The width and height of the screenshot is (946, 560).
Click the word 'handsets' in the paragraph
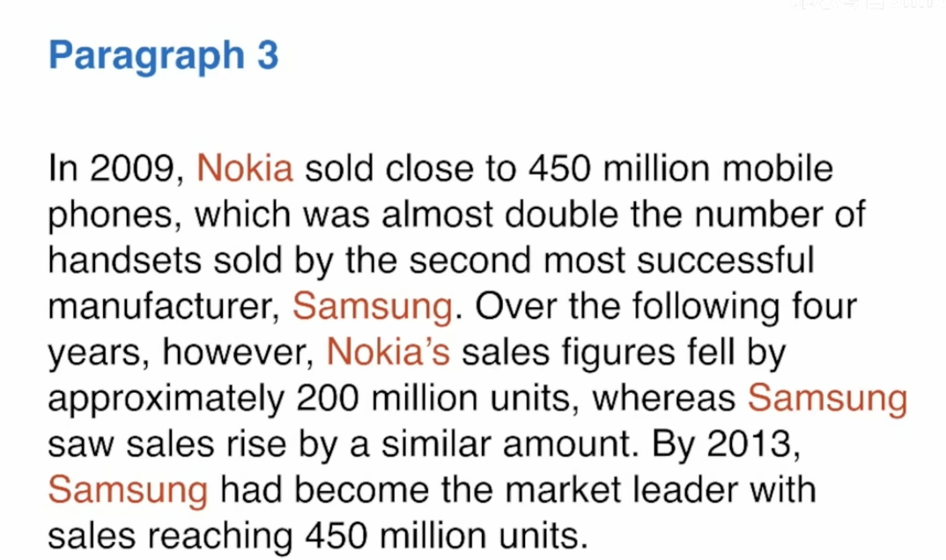tap(125, 261)
